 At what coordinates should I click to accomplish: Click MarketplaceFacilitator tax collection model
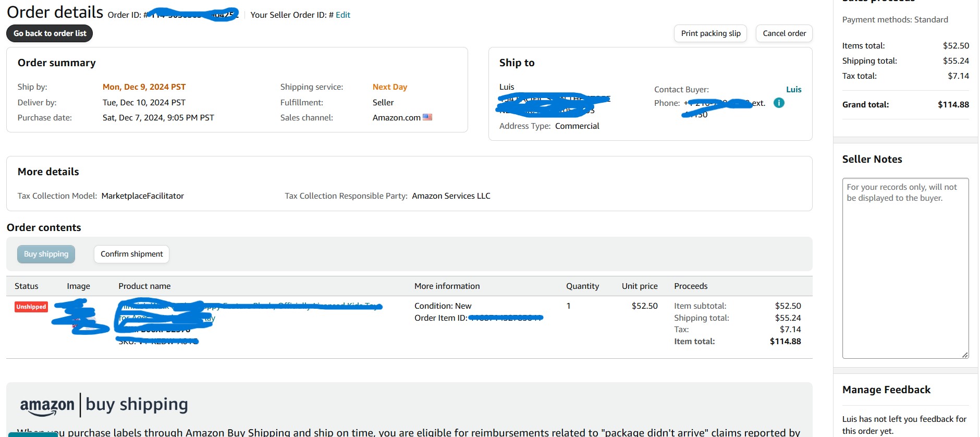click(143, 196)
